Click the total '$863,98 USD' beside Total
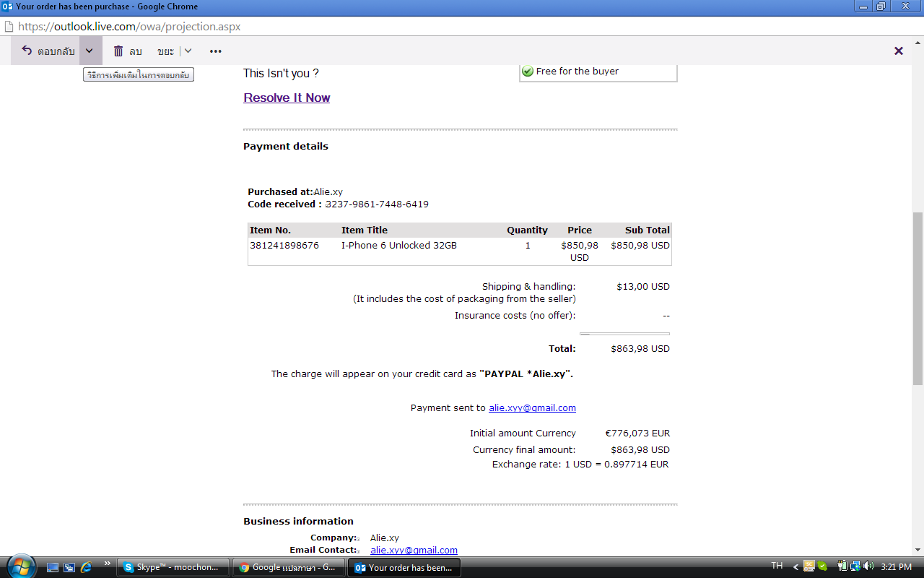The width and height of the screenshot is (924, 578). [x=640, y=349]
